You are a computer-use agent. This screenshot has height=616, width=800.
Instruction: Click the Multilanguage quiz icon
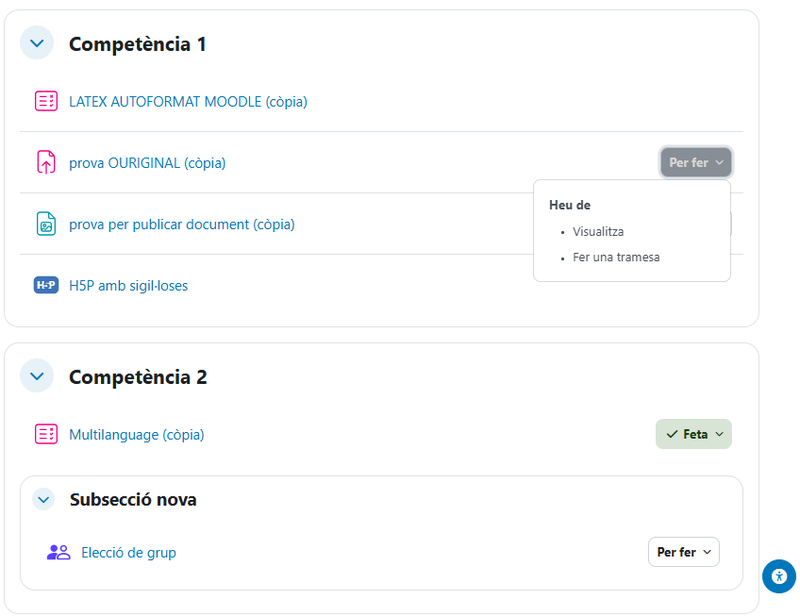(46, 434)
